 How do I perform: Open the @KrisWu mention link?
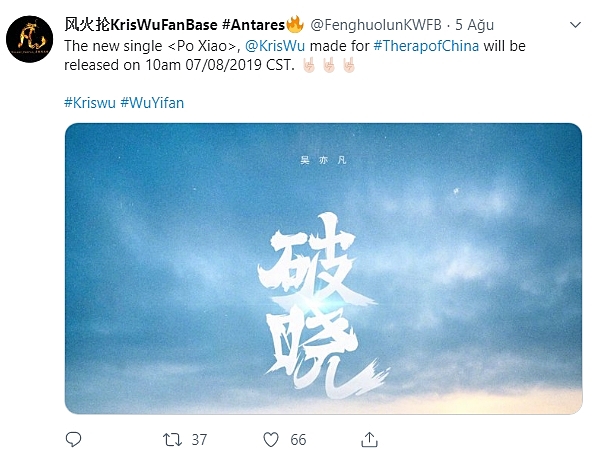click(275, 46)
